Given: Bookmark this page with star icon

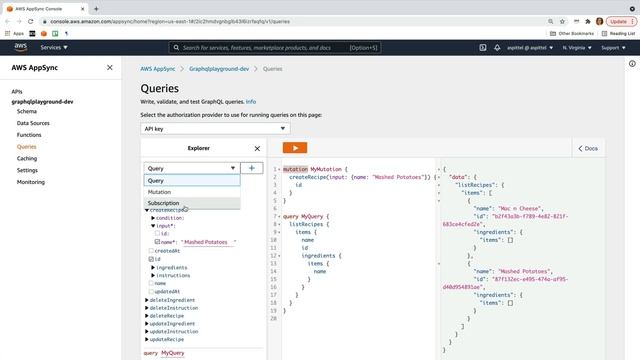Looking at the screenshot, I should coord(562,21).
